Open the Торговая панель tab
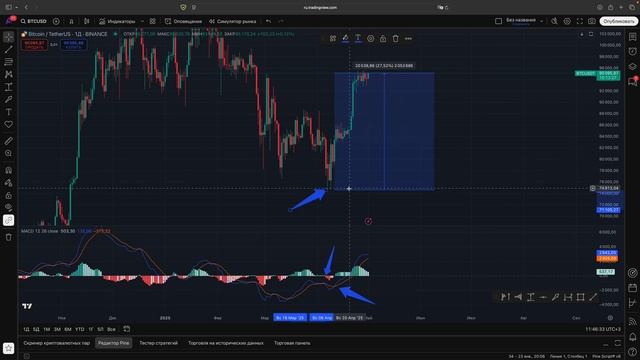This screenshot has width=640, height=360. click(292, 343)
